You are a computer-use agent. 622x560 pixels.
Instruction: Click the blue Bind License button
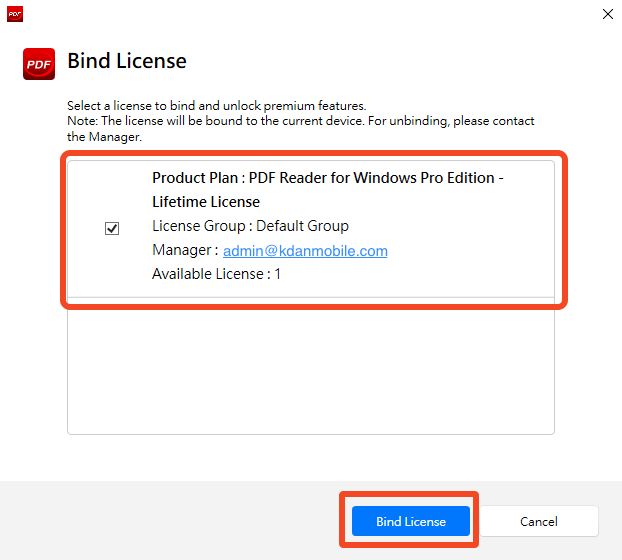click(411, 521)
